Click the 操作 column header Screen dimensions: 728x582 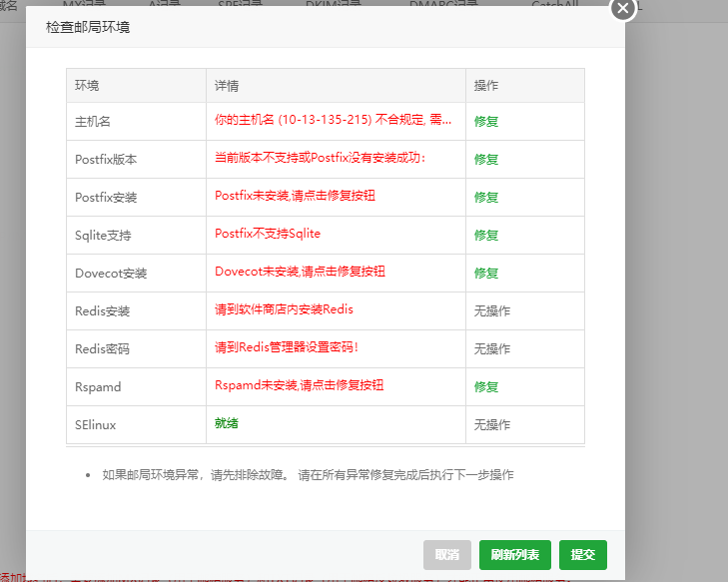tap(525, 86)
